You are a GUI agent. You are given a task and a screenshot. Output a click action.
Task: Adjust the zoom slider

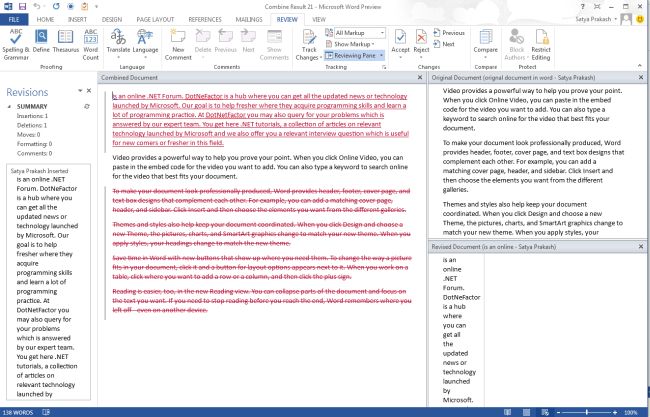point(587,412)
